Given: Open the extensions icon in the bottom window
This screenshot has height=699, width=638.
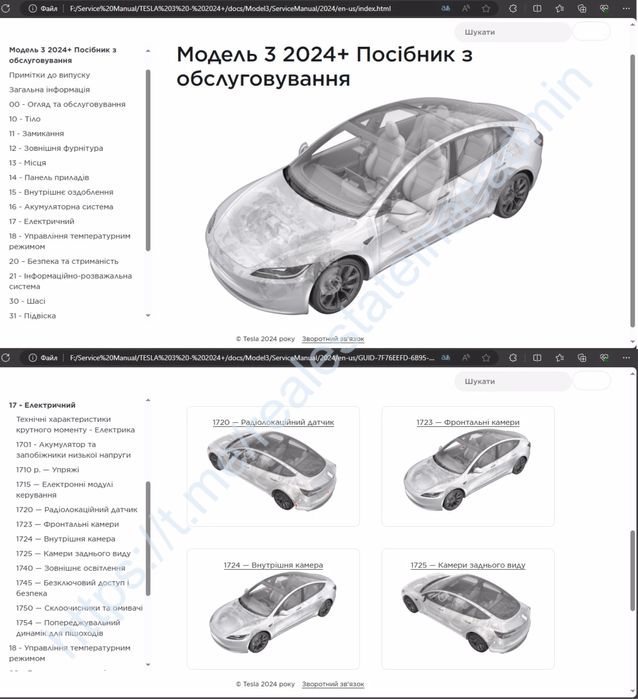Looking at the screenshot, I should [x=513, y=358].
